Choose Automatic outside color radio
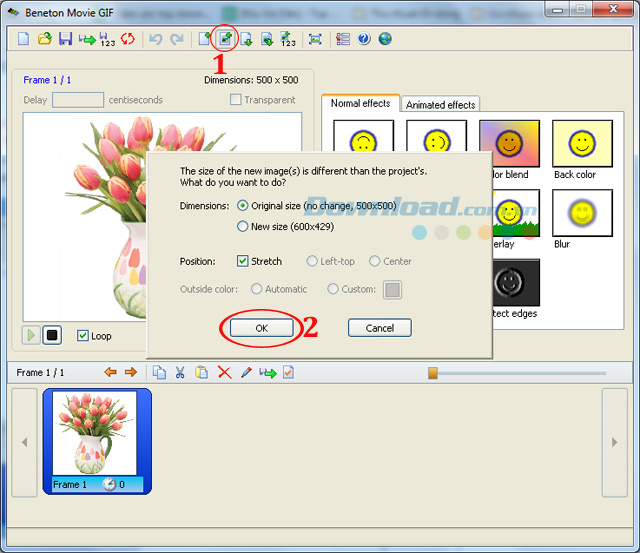Screen dimensions: 640x553 click(x=256, y=289)
